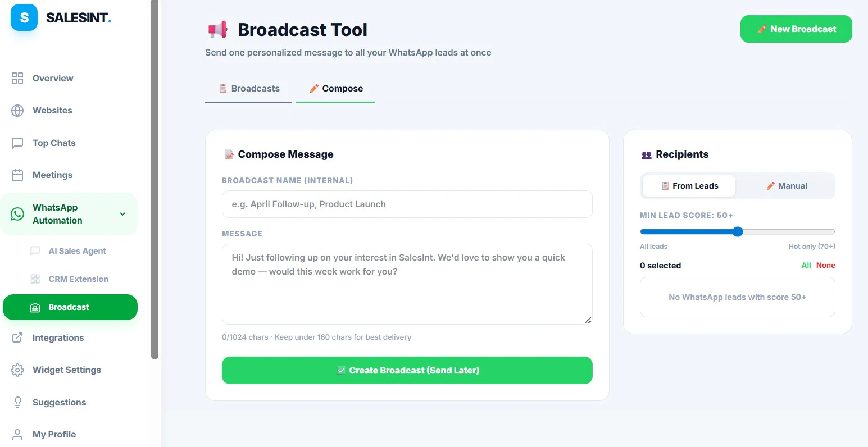Image resolution: width=868 pixels, height=447 pixels.
Task: Click the SalesInt logo icon
Action: [24, 17]
